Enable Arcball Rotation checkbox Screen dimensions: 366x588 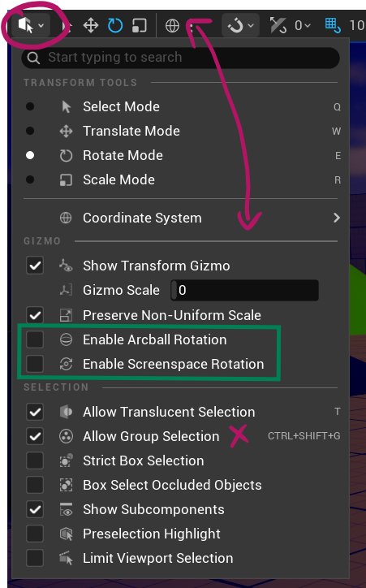click(x=35, y=339)
